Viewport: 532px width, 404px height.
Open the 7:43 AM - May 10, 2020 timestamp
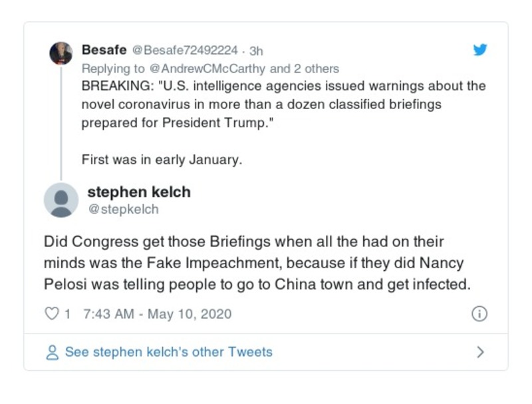tap(158, 313)
